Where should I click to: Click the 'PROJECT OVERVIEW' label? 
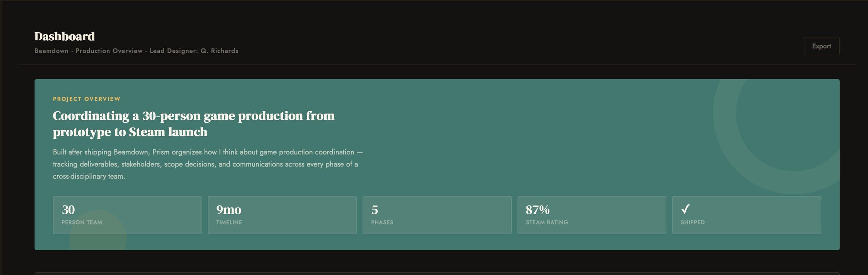coord(86,99)
